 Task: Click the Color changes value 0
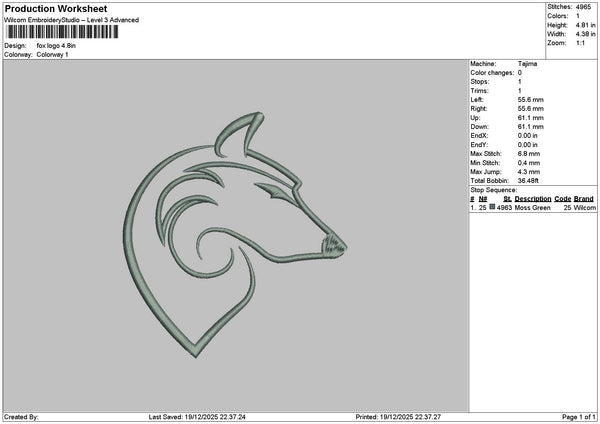[520, 73]
